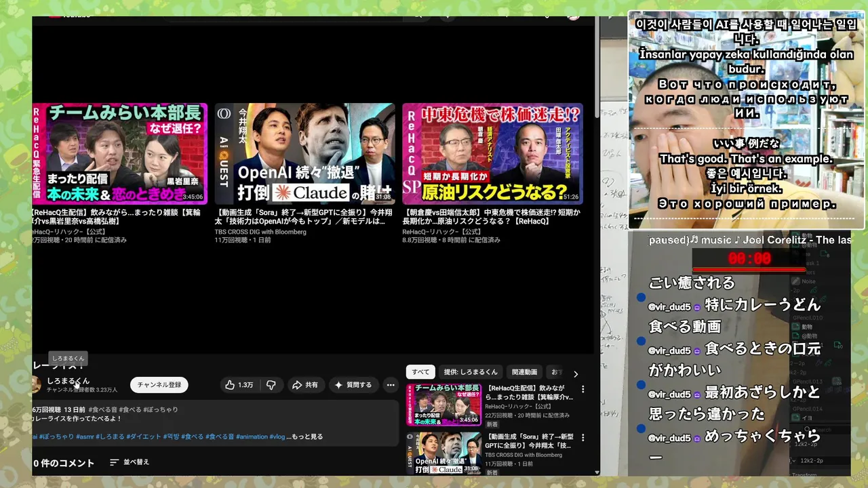Click the red 00:00 timer display

(x=749, y=258)
